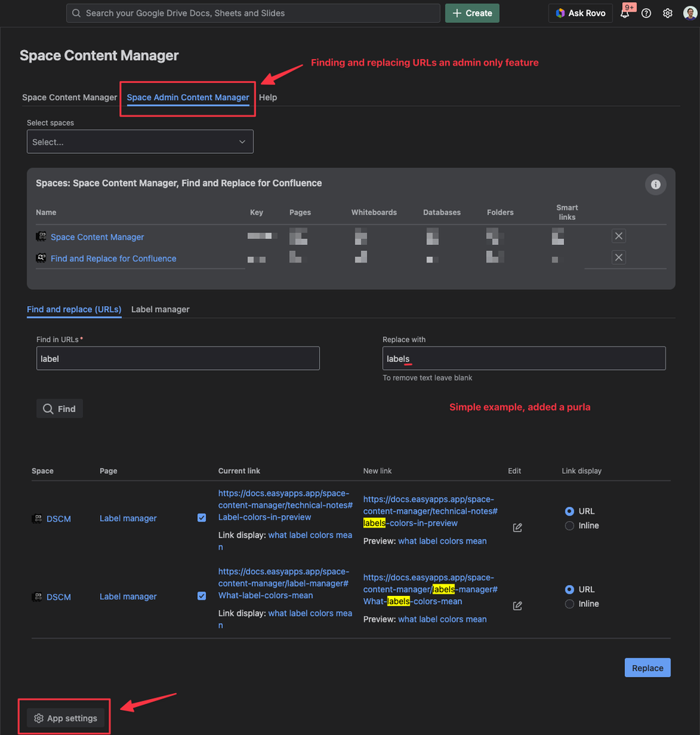Click the Smart links column header

(567, 213)
